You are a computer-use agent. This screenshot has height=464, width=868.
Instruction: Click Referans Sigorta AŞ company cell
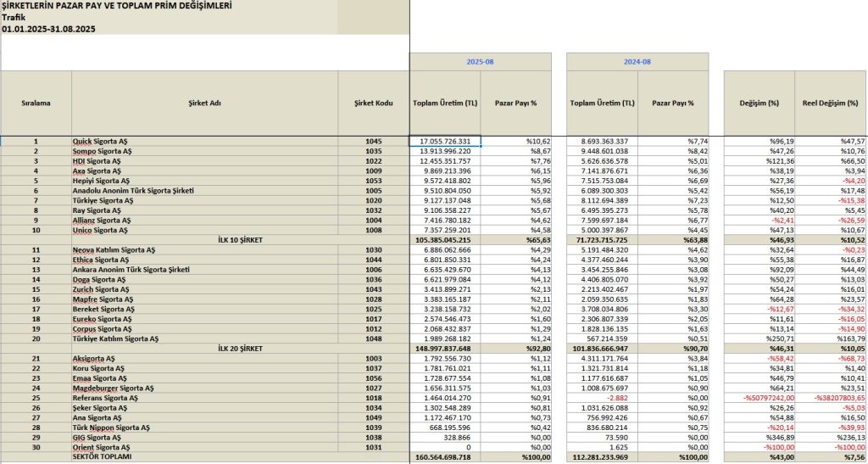tap(205, 398)
